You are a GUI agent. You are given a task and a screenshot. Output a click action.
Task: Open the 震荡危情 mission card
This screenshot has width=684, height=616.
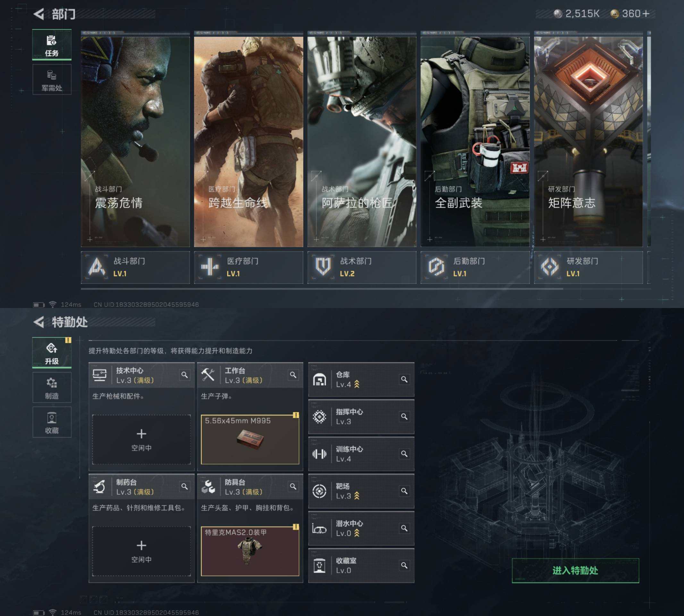tap(135, 141)
